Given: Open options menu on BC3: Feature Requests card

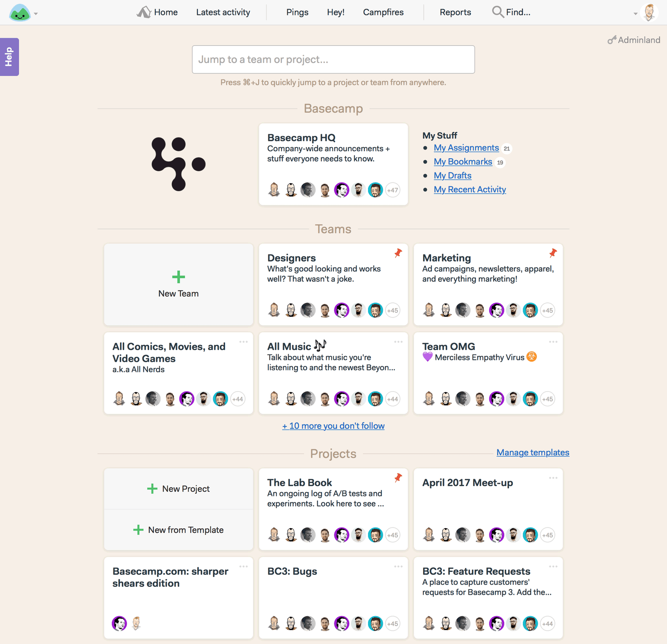Looking at the screenshot, I should tap(553, 567).
